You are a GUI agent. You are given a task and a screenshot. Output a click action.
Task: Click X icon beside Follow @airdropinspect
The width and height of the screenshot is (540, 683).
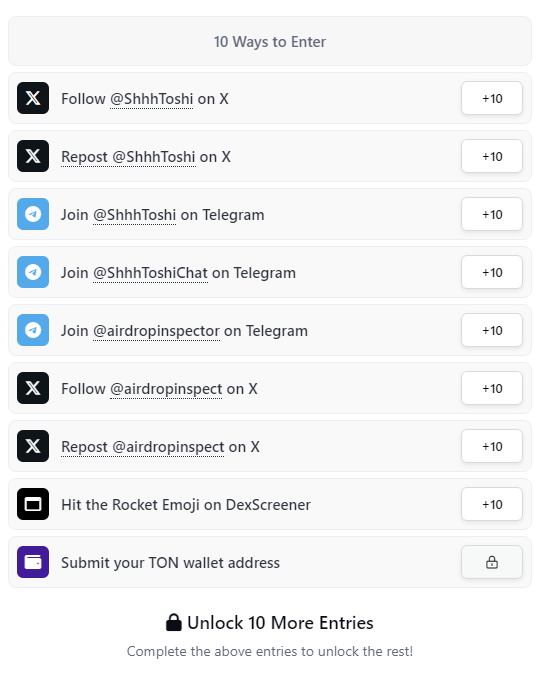[x=33, y=388]
